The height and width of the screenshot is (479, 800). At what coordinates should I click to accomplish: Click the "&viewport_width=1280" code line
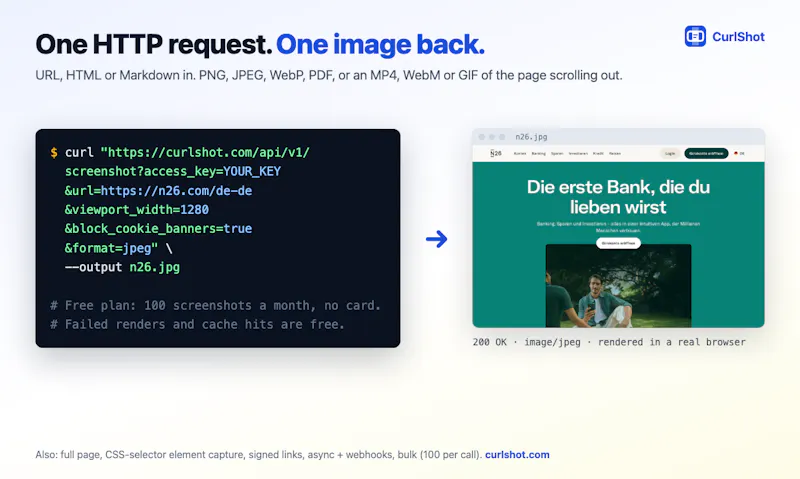pyautogui.click(x=137, y=210)
